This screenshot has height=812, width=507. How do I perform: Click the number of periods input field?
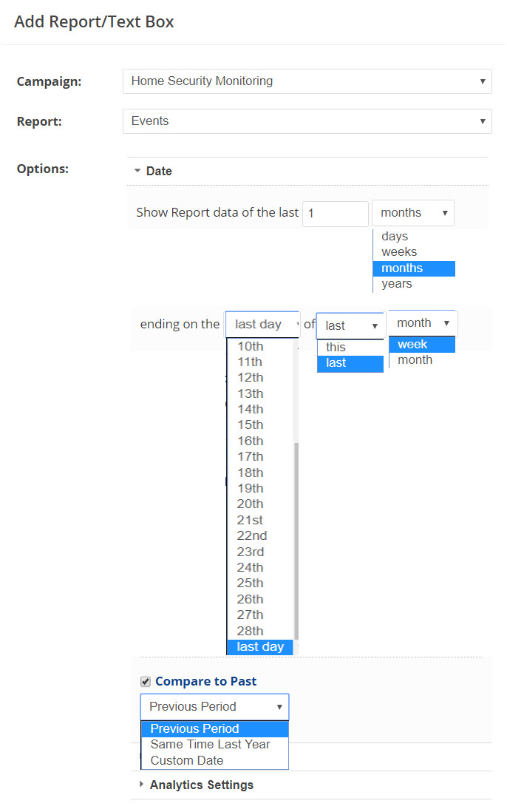pos(335,213)
